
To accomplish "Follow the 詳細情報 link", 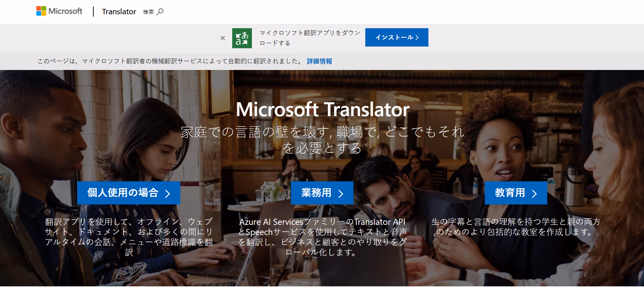I will point(319,61).
